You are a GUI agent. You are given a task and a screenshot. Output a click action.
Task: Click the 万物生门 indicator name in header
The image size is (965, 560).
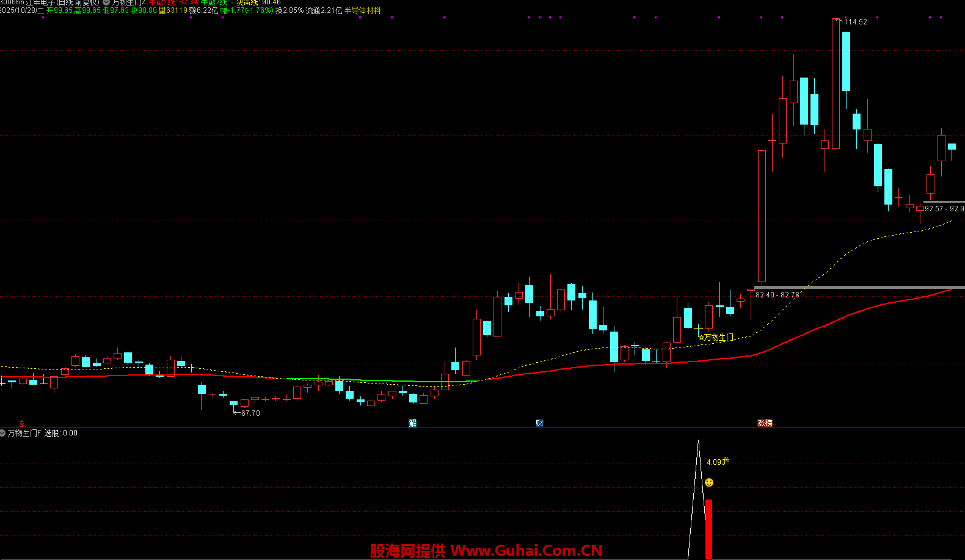point(129,2)
